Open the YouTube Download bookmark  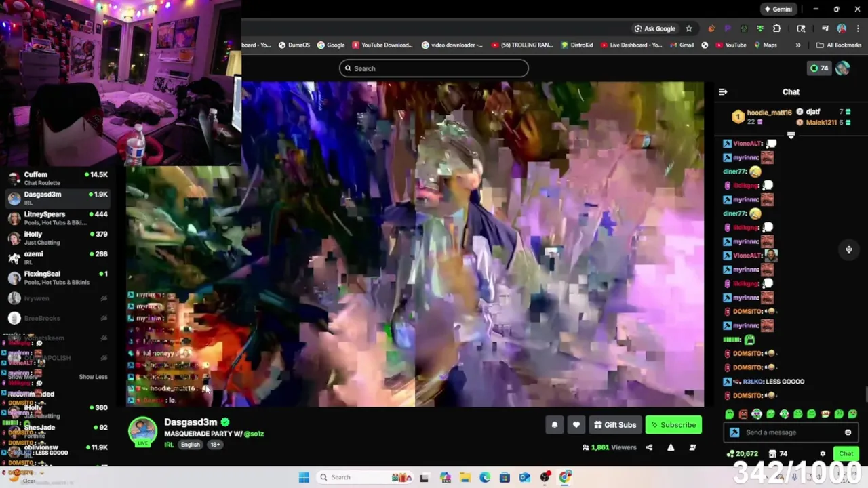382,45
